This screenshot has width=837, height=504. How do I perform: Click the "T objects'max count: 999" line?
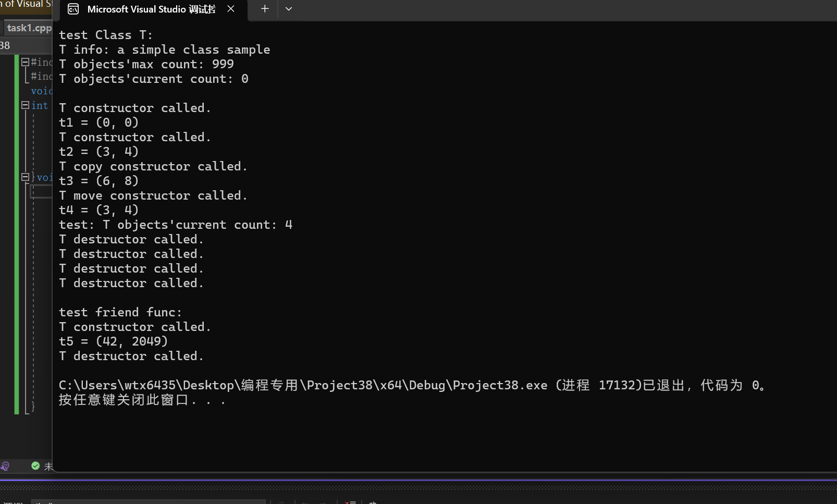146,64
